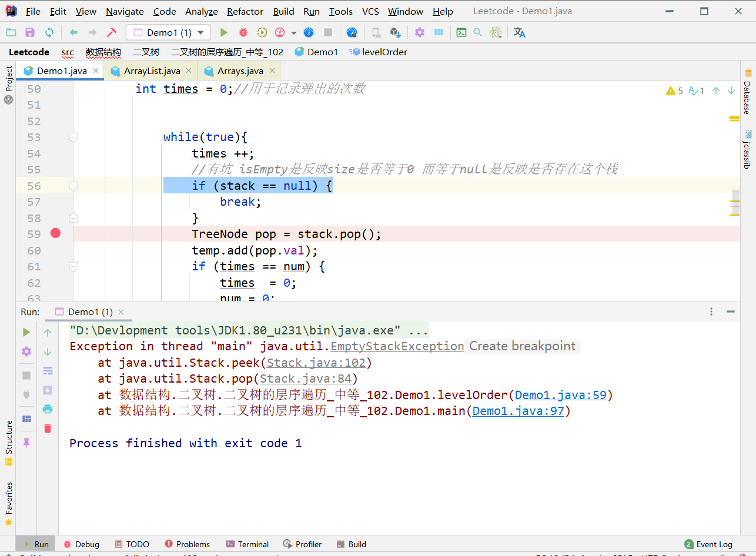Print console output with the printer icon
The image size is (756, 556).
[x=48, y=410]
